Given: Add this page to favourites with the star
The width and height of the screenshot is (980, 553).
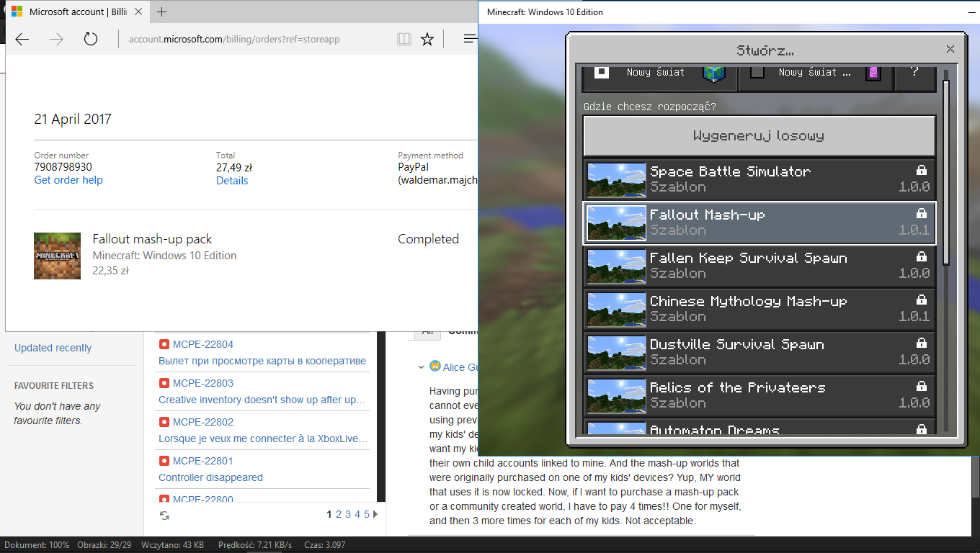Looking at the screenshot, I should tap(427, 39).
